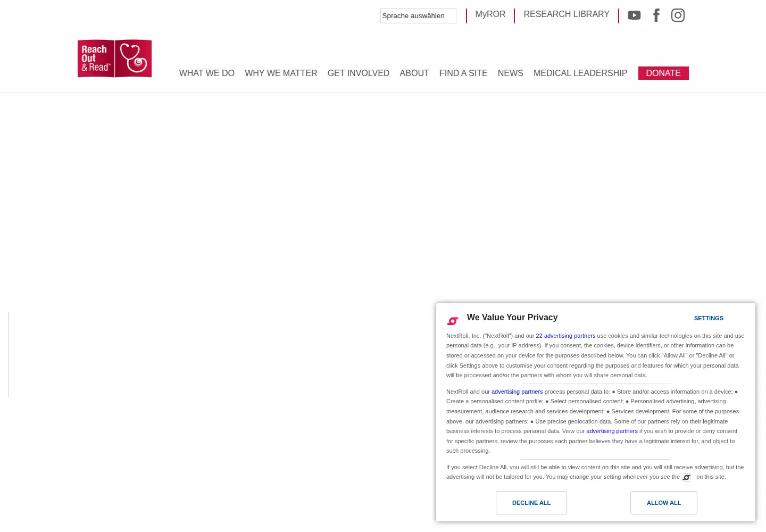Open the MyROR link
This screenshot has height=532, width=766.
(490, 14)
